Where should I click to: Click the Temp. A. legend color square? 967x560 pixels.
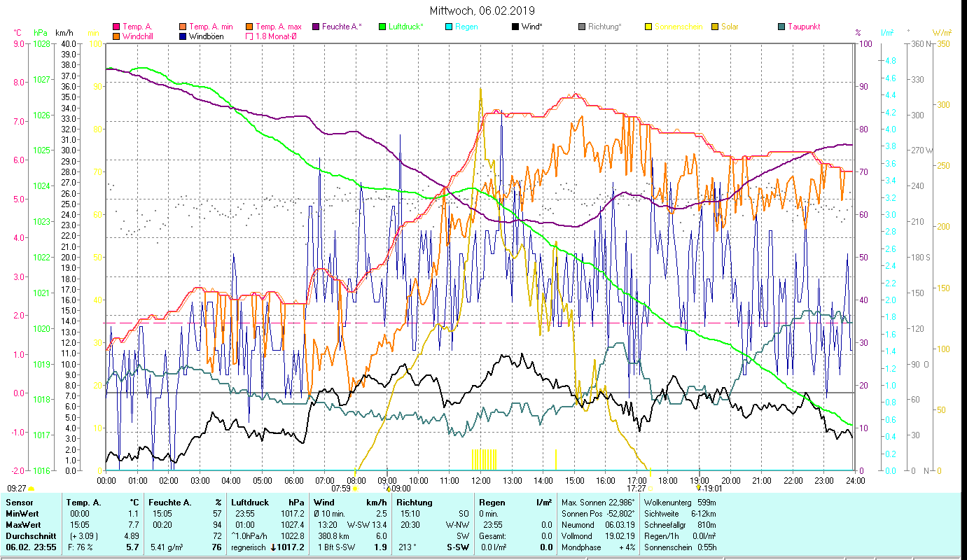[116, 27]
